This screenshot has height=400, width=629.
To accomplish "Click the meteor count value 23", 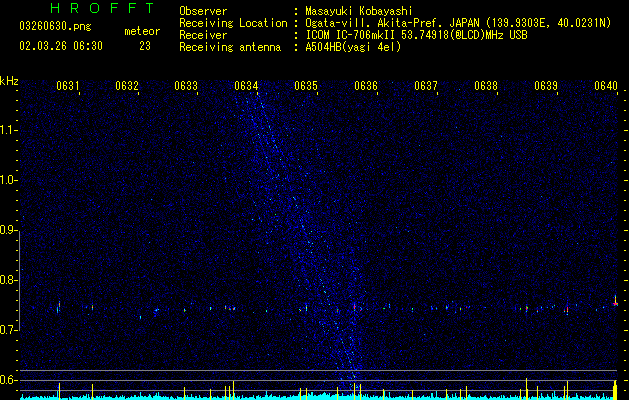I will tap(145, 46).
